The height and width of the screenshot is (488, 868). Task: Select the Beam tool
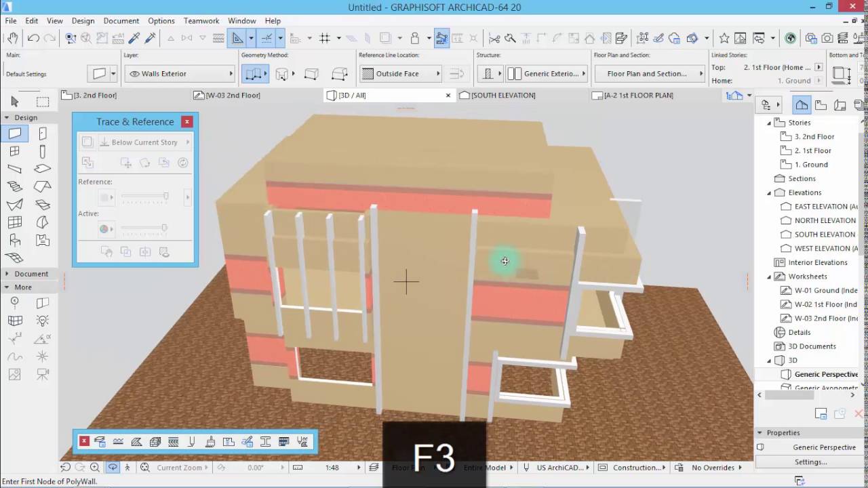click(15, 169)
